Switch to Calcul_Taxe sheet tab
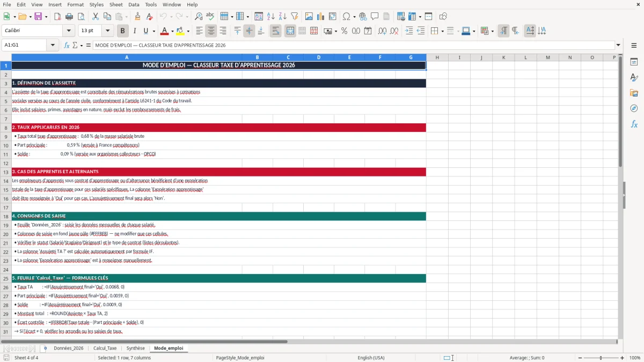 click(x=105, y=349)
